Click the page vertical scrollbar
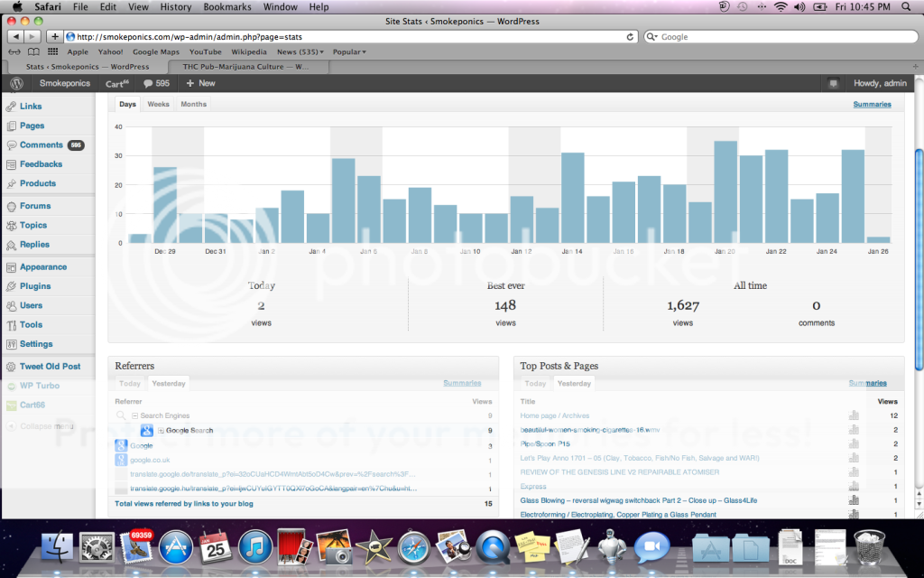924x578 pixels. coord(919,259)
